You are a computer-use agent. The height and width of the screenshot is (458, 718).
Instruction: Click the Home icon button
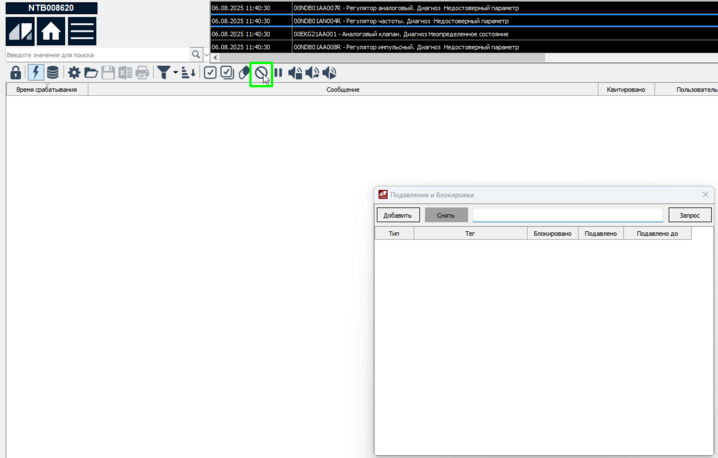tap(51, 31)
